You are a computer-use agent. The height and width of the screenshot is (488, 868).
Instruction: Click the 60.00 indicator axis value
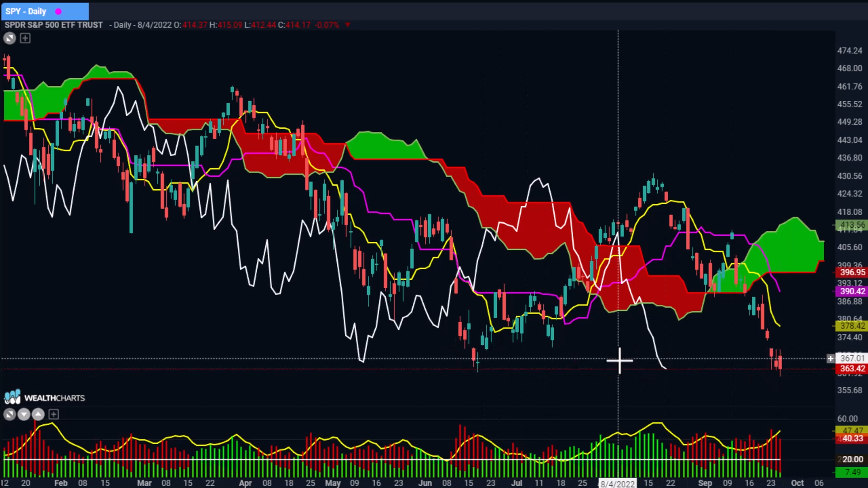pyautogui.click(x=848, y=418)
